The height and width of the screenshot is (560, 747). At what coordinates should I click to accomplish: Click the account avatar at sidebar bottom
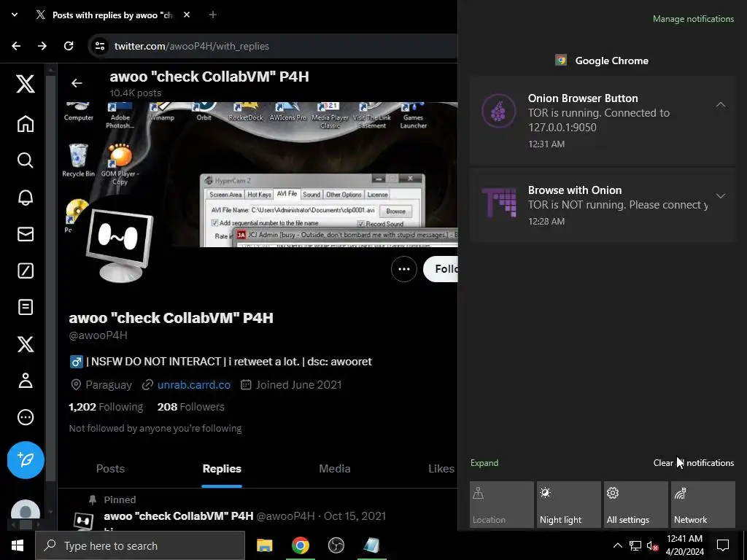pos(26,510)
